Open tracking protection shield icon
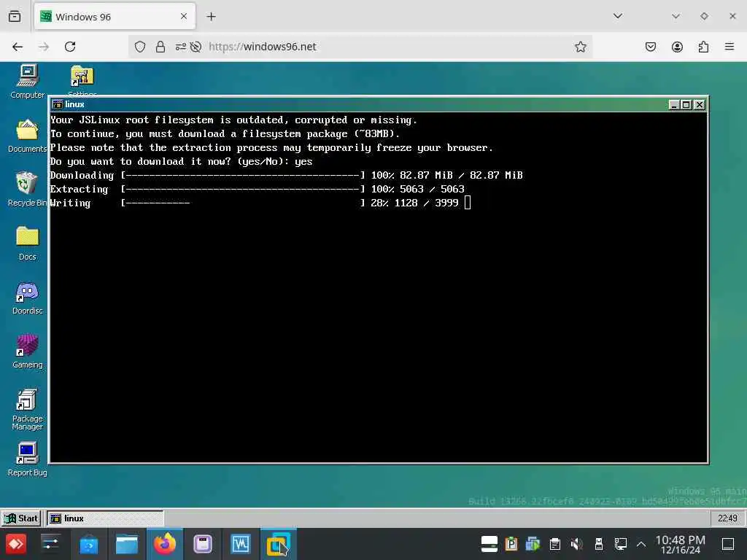The height and width of the screenshot is (560, 747). point(139,47)
